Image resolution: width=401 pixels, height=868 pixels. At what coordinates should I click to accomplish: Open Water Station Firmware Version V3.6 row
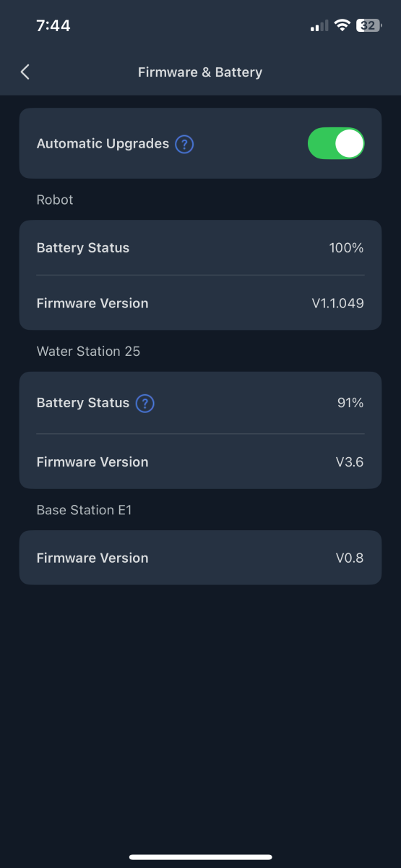pos(200,461)
